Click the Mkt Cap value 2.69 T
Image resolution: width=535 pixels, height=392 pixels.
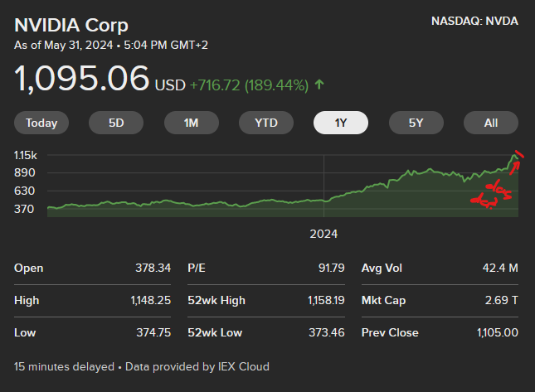pyautogui.click(x=501, y=300)
